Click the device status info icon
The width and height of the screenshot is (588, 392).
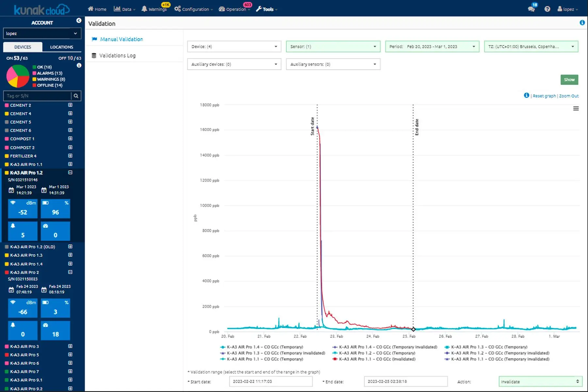click(79, 65)
